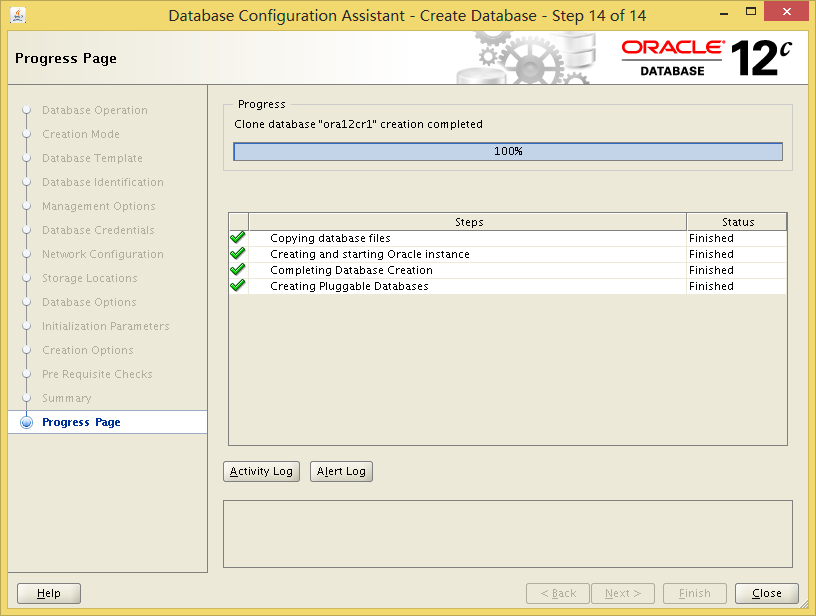
Task: Open the Activity Log
Action: tap(261, 471)
